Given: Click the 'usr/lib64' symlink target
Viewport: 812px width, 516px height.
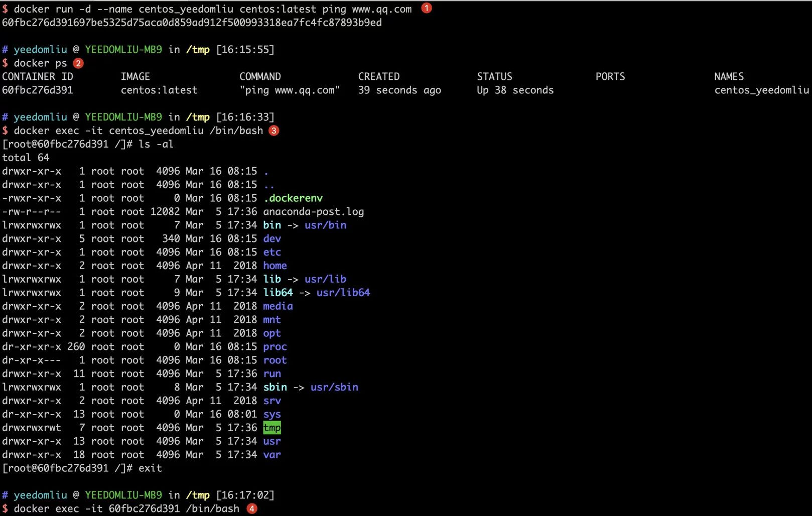Looking at the screenshot, I should pos(343,293).
